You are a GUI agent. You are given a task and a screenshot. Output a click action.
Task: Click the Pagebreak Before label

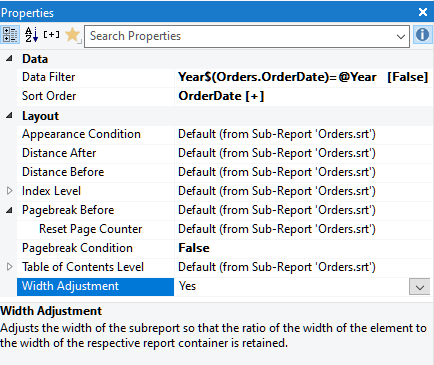coord(68,210)
